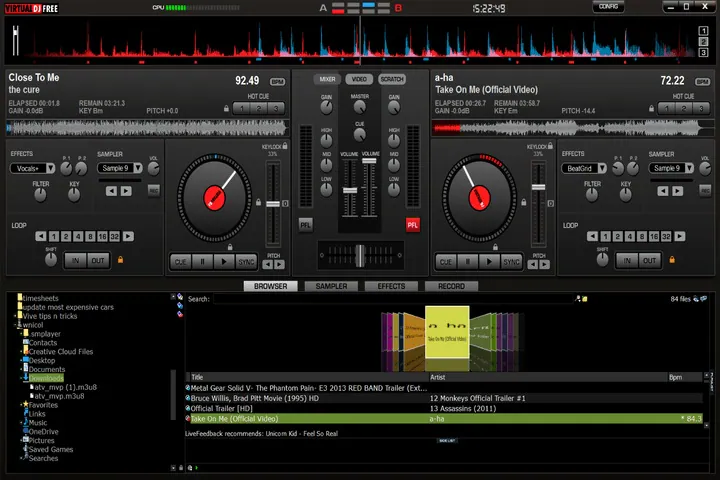Click left deck sampler REC button
This screenshot has width=720, height=480.
pos(153,191)
